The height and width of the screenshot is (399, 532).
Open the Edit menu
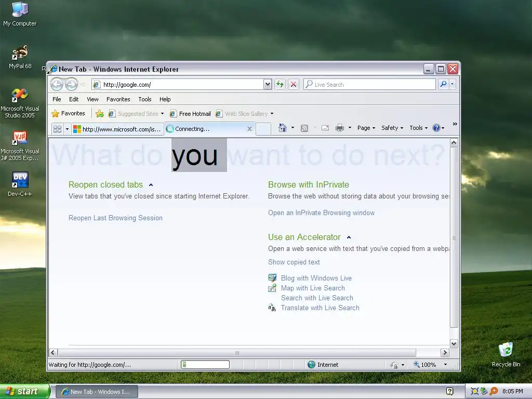(x=74, y=99)
